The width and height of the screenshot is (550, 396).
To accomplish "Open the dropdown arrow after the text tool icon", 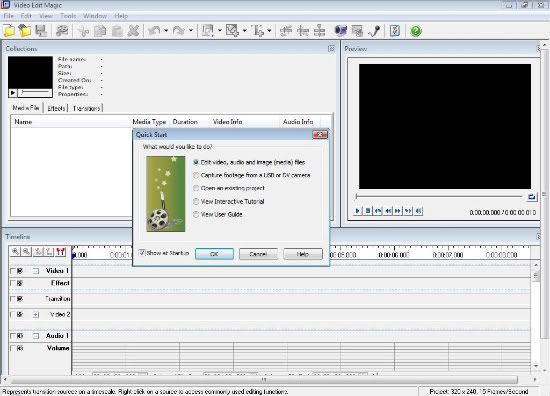I will pyautogui.click(x=269, y=31).
